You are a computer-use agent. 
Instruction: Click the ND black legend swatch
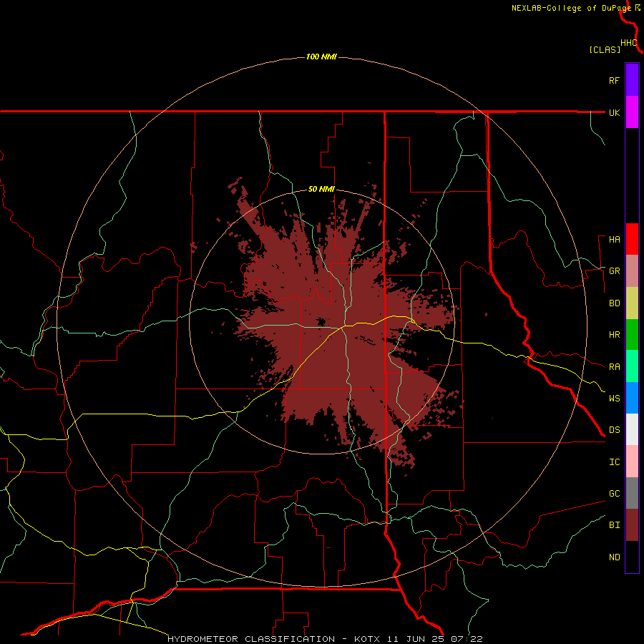coord(632,557)
